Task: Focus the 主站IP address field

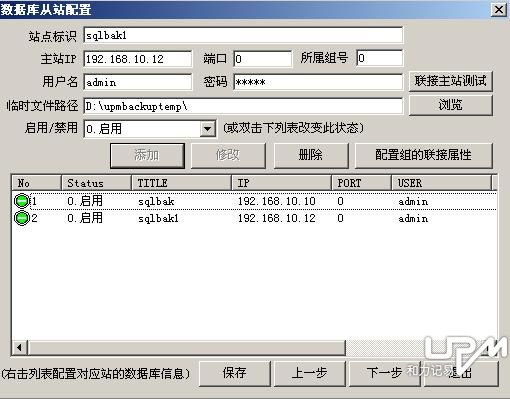Action: (138, 59)
